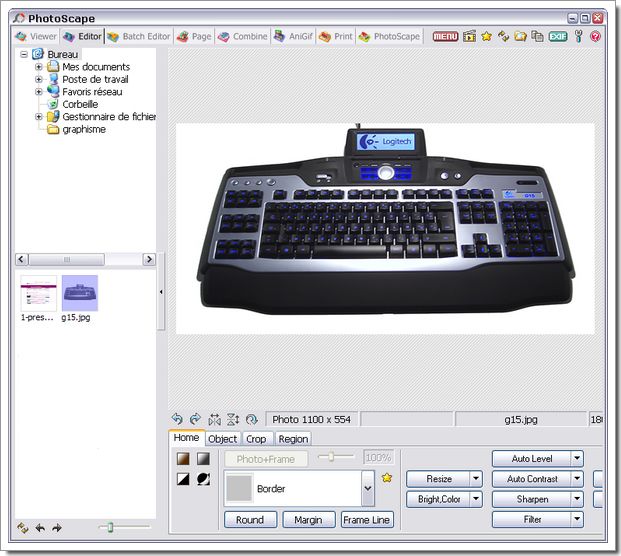This screenshot has height=556, width=621.
Task: Click the slideshow film icon in top toolbar
Action: point(469,36)
